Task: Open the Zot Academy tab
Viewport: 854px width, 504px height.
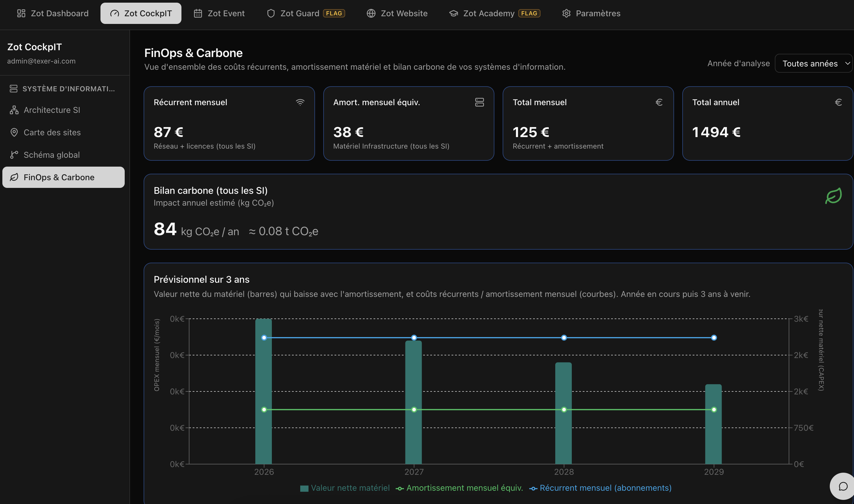Action: 495,13
